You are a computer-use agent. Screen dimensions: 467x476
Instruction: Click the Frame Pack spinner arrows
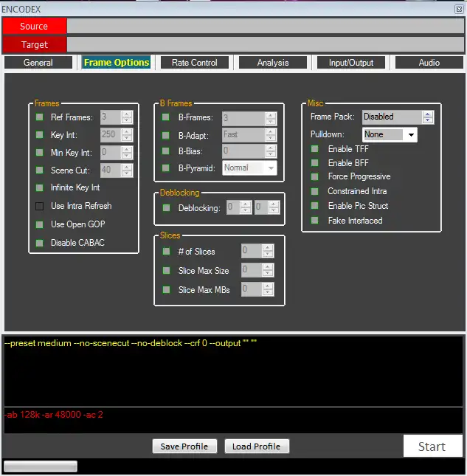click(x=428, y=117)
